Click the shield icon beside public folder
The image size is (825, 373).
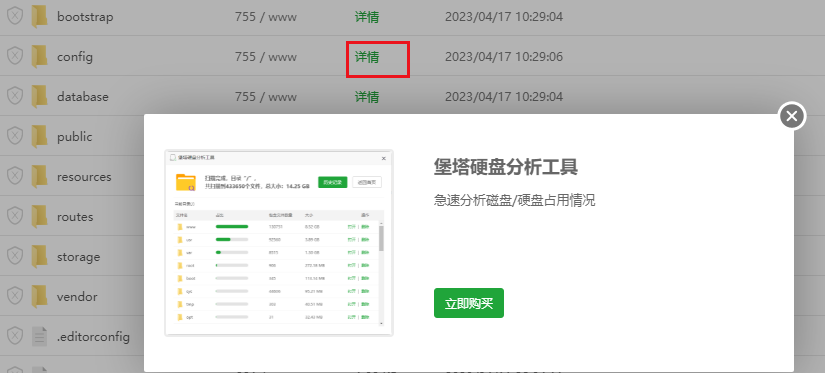[15, 136]
